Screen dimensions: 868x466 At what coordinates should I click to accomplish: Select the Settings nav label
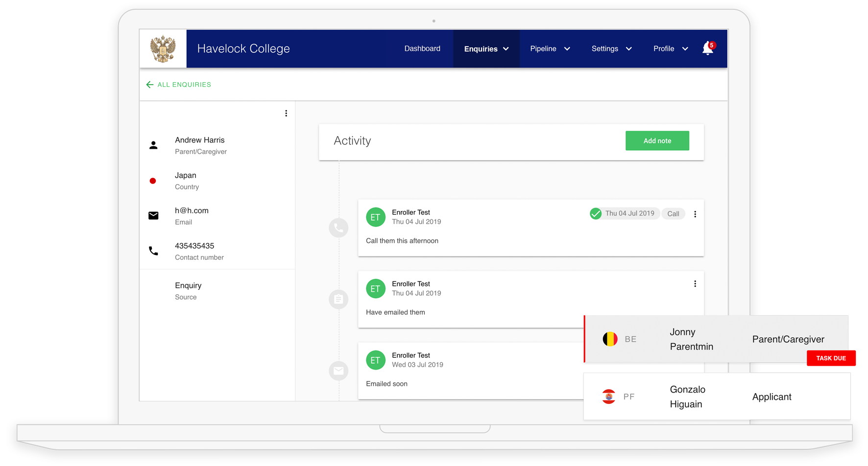click(x=605, y=48)
